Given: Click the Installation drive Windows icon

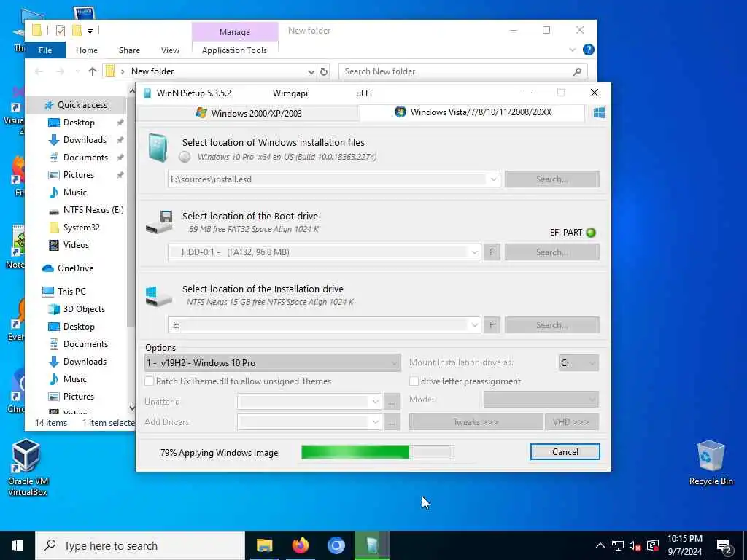Looking at the screenshot, I should [158, 296].
